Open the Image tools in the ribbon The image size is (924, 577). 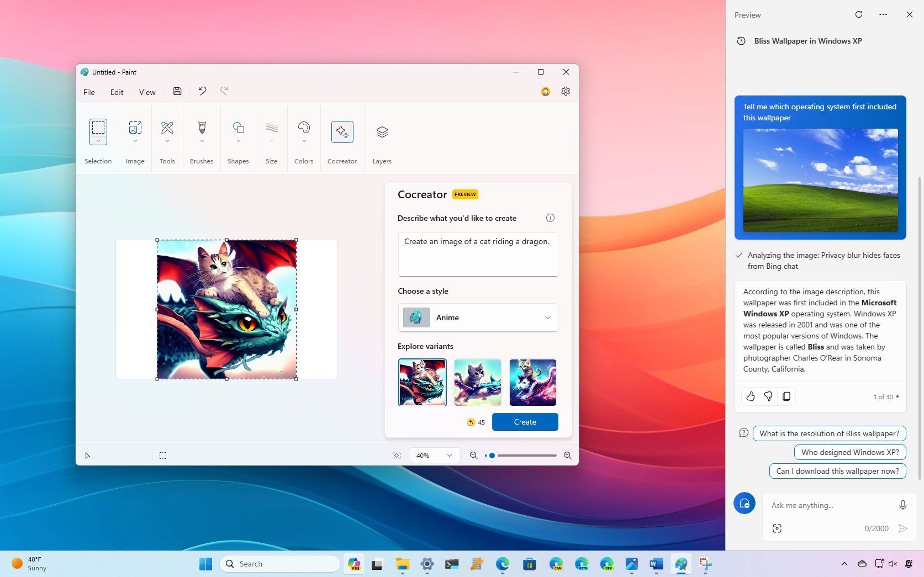[135, 131]
